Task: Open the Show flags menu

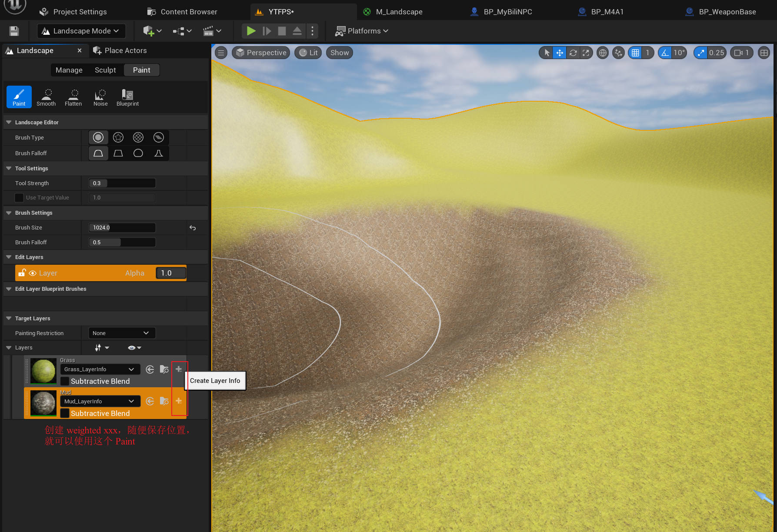Action: (x=340, y=53)
